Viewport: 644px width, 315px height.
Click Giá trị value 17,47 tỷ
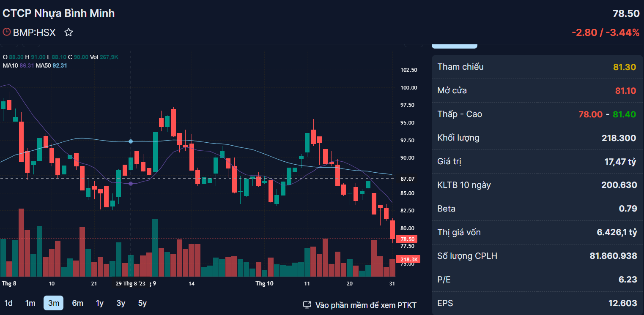click(620, 161)
